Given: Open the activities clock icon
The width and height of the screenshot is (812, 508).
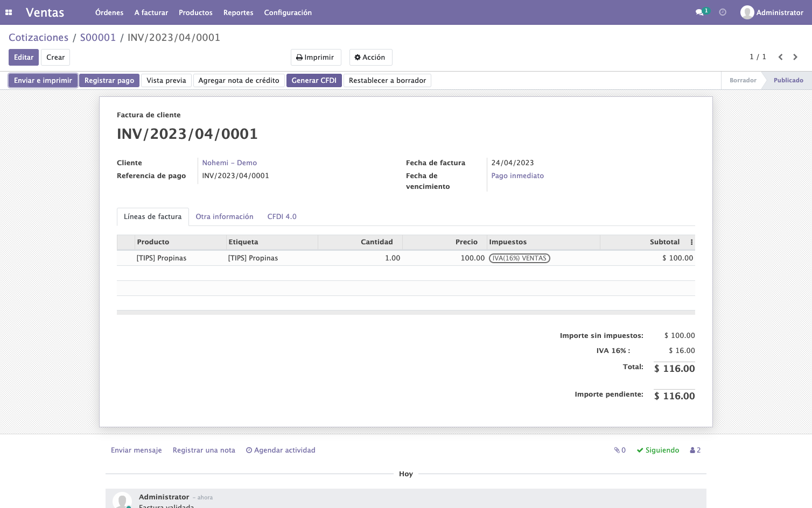Looking at the screenshot, I should 723,12.
